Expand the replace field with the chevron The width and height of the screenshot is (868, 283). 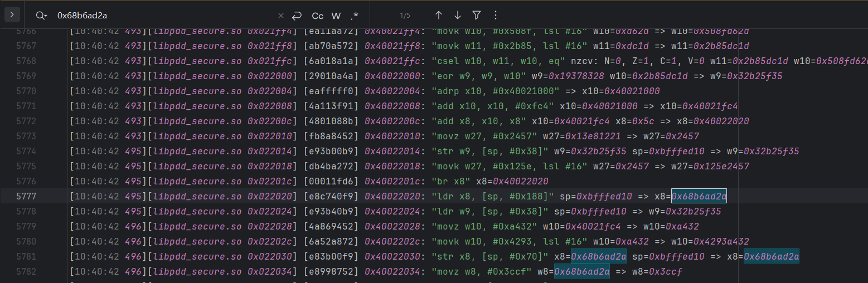point(12,15)
